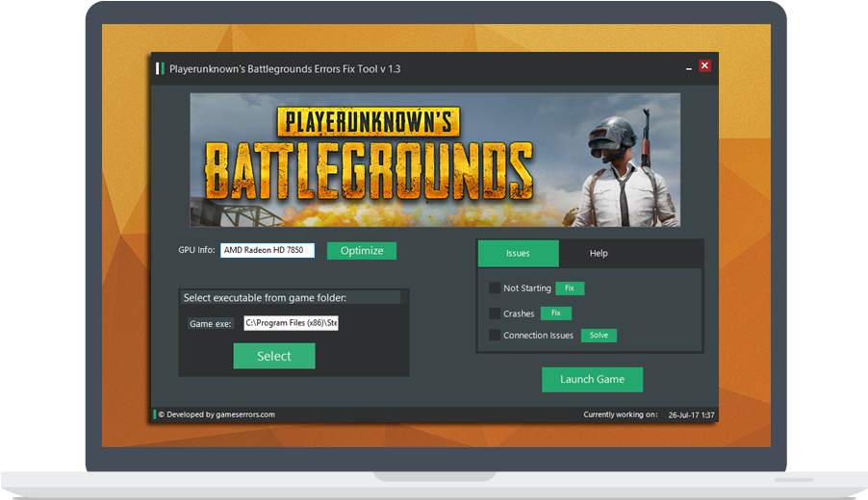Hit the green Select button

274,356
